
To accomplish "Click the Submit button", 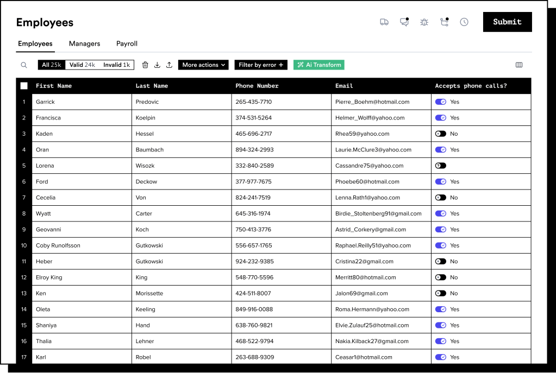I will 507,22.
